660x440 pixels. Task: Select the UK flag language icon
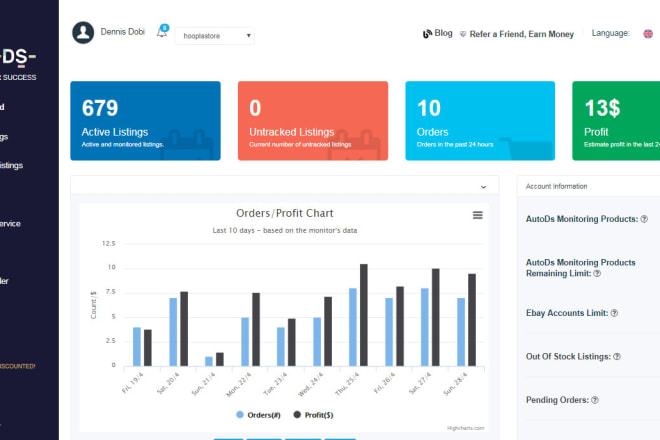pos(648,34)
